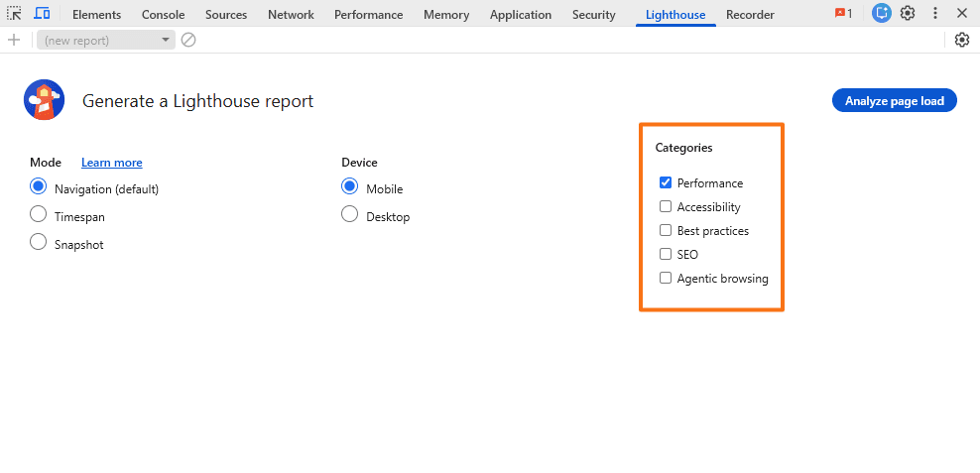Switch to the Sources tab
980x473 pixels.
[226, 14]
